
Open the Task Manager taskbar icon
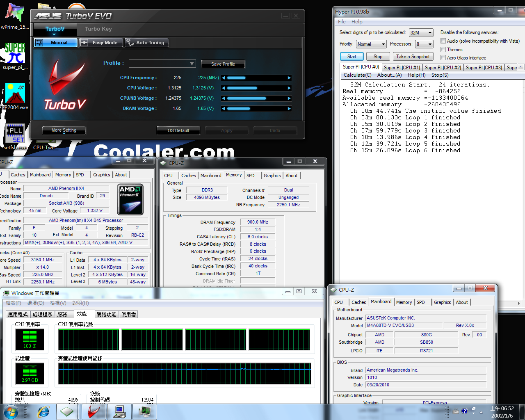(145, 411)
